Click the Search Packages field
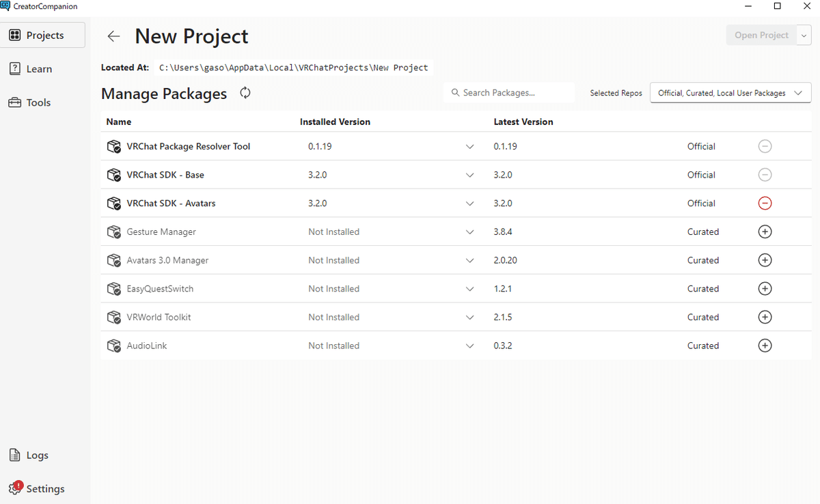820x504 pixels. pyautogui.click(x=509, y=93)
